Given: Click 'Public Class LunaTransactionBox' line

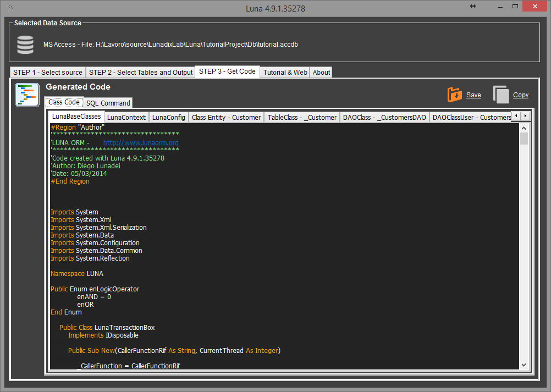Looking at the screenshot, I should point(107,327).
